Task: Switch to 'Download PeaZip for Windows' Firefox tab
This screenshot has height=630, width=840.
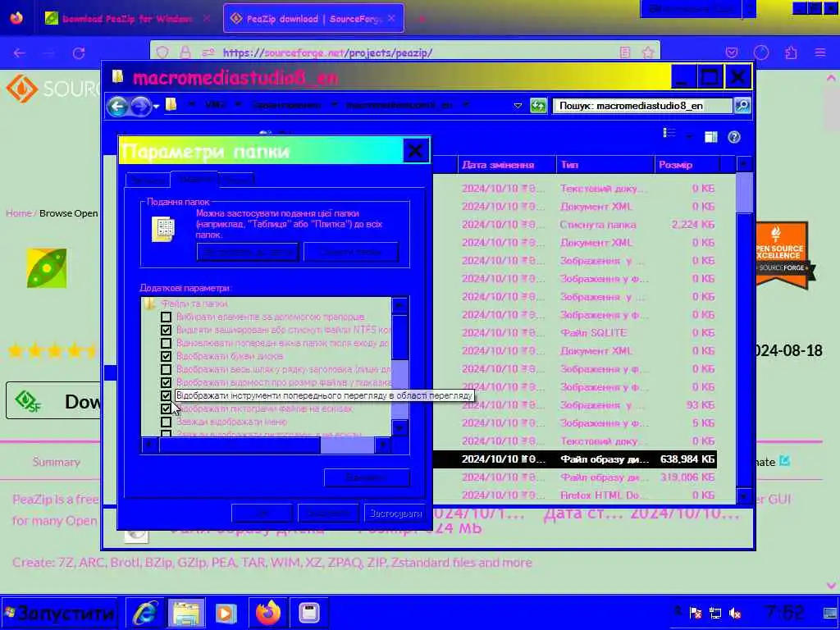Action: click(x=127, y=19)
